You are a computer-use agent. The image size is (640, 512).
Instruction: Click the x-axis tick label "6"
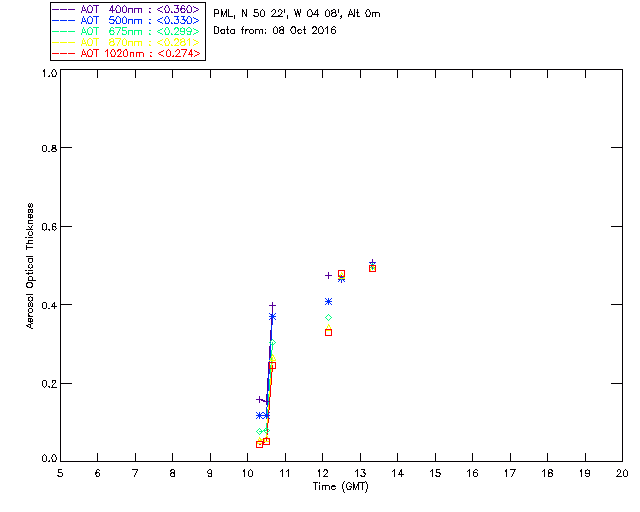coord(98,473)
